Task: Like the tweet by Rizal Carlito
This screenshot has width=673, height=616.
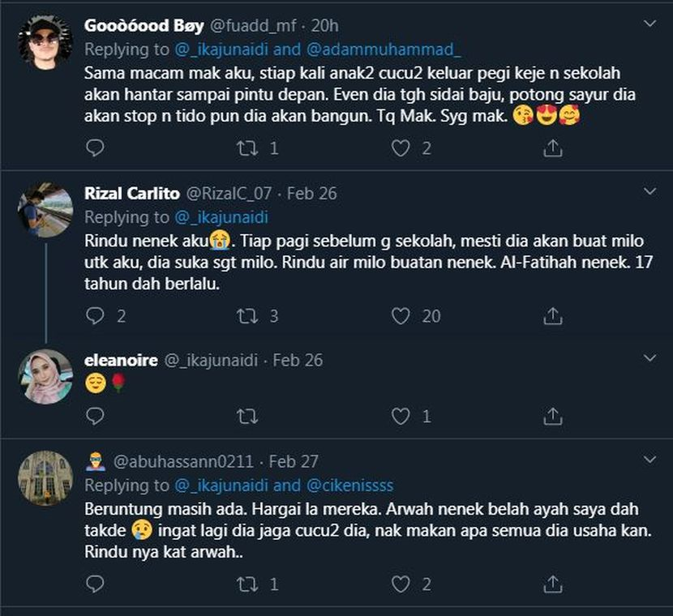Action: (401, 316)
